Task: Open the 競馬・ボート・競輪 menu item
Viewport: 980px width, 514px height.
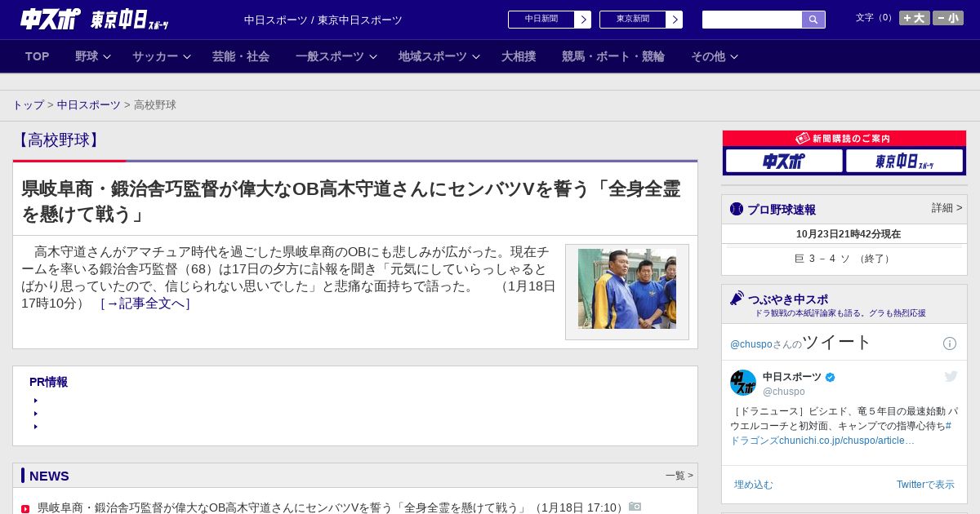Action: 613,56
